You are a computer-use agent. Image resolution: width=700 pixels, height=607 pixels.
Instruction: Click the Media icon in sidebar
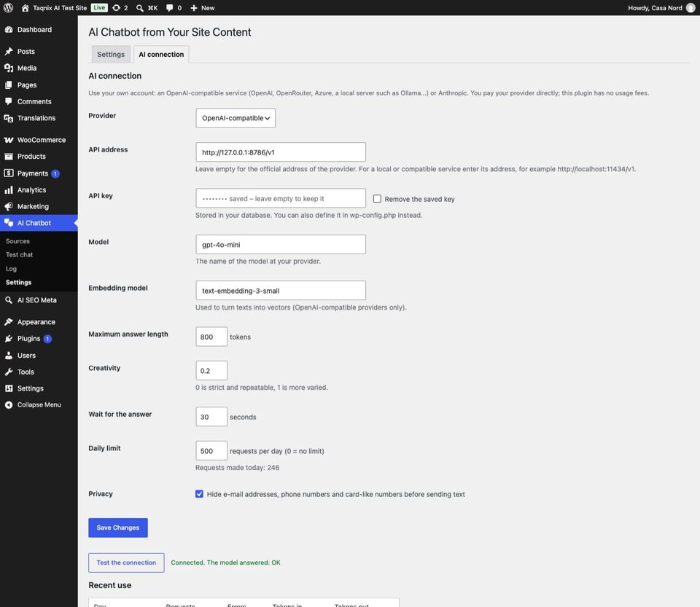tap(9, 68)
